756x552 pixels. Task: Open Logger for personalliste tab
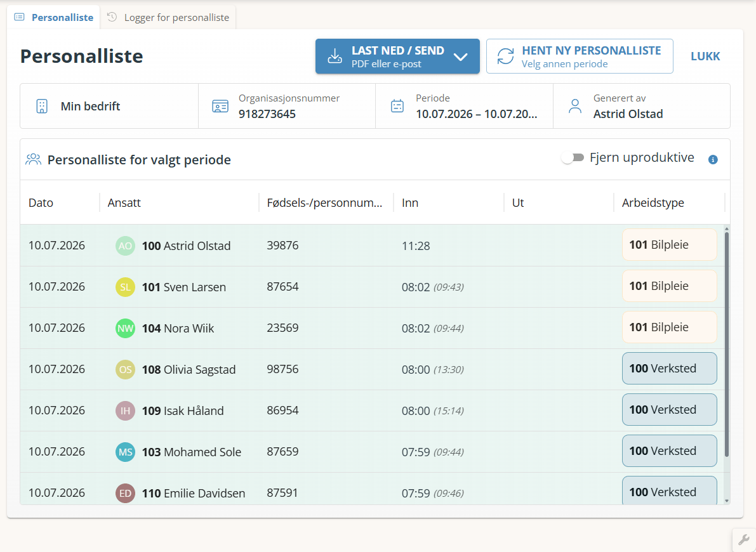point(168,17)
